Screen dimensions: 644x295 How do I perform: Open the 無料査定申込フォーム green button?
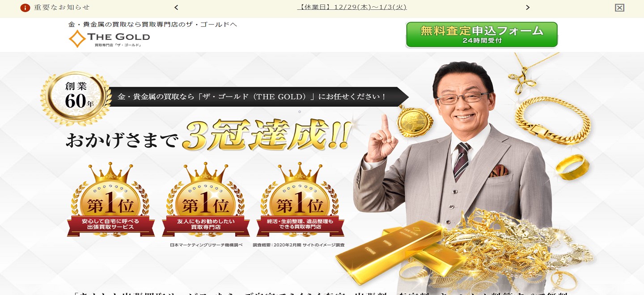482,34
